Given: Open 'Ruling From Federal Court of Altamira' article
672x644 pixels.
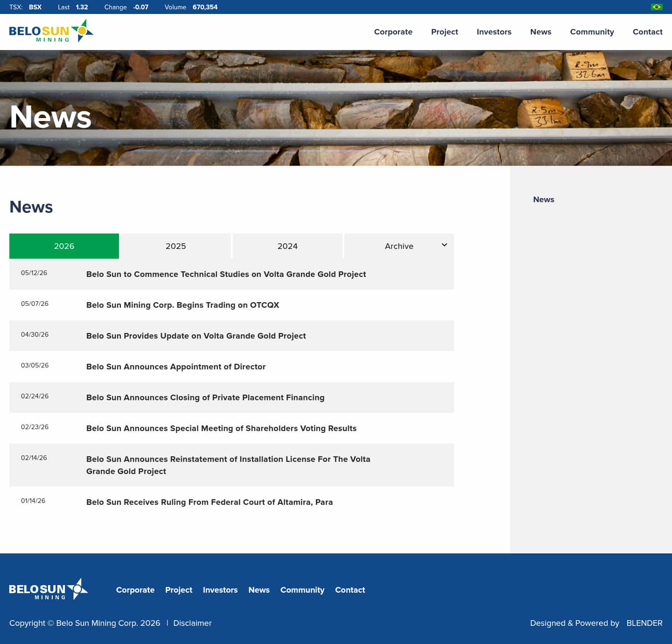Looking at the screenshot, I should pos(210,502).
